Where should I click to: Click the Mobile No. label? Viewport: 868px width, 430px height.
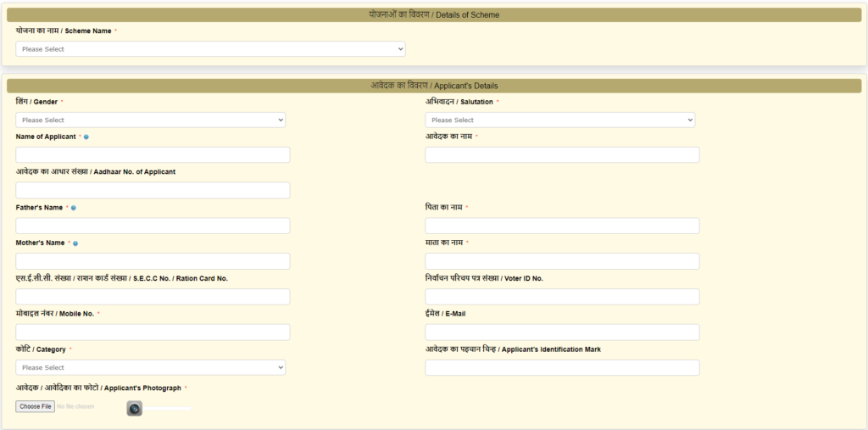click(55, 314)
